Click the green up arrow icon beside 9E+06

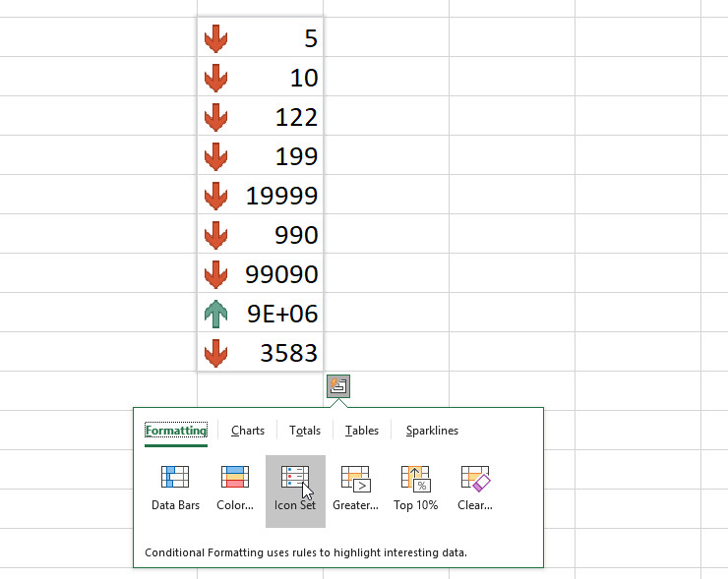click(215, 314)
